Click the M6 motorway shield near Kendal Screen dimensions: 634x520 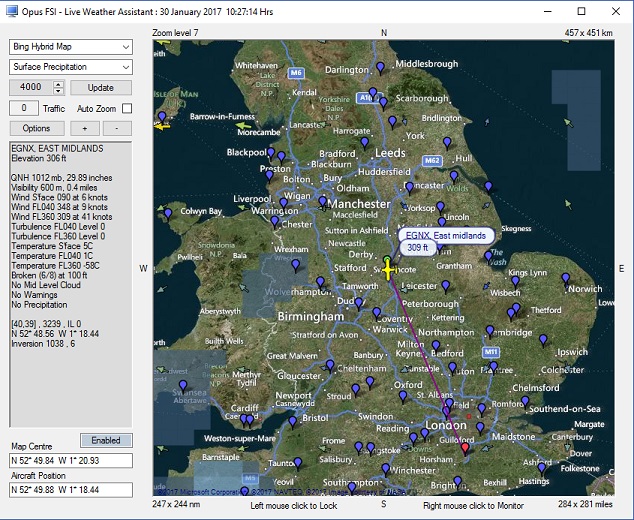pos(296,73)
